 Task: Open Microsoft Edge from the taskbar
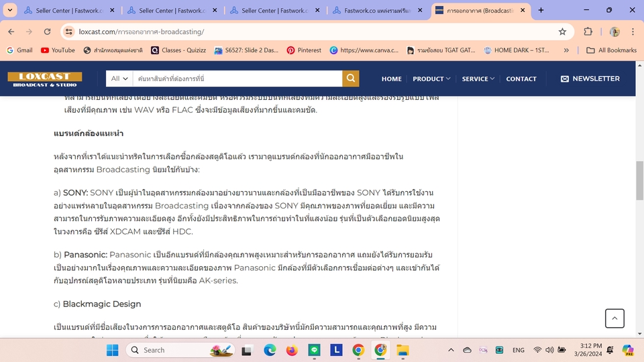pyautogui.click(x=270, y=350)
